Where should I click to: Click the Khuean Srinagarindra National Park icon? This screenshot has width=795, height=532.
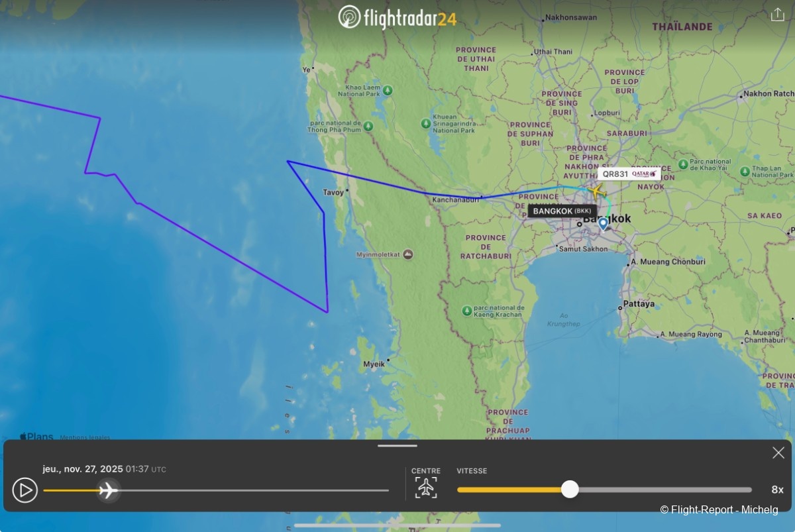[x=426, y=123]
